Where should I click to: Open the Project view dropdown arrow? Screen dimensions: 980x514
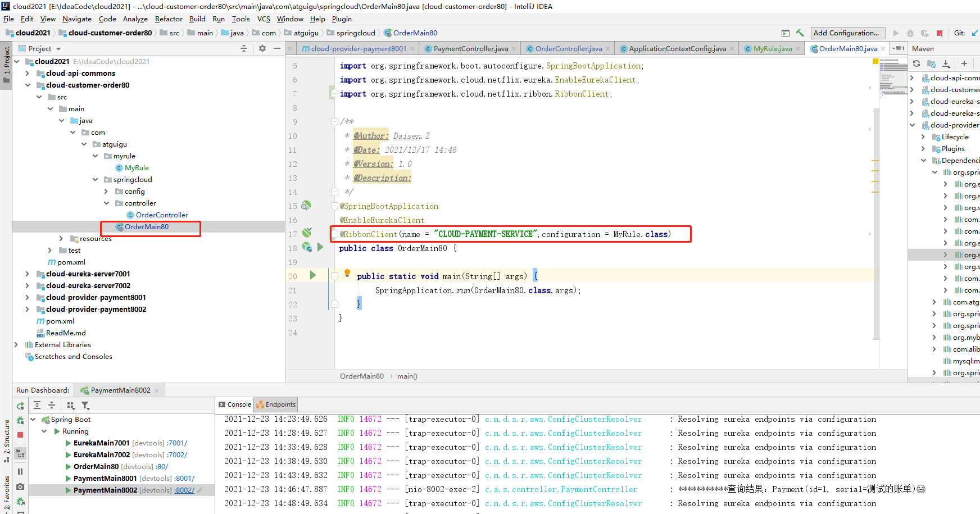(x=58, y=49)
